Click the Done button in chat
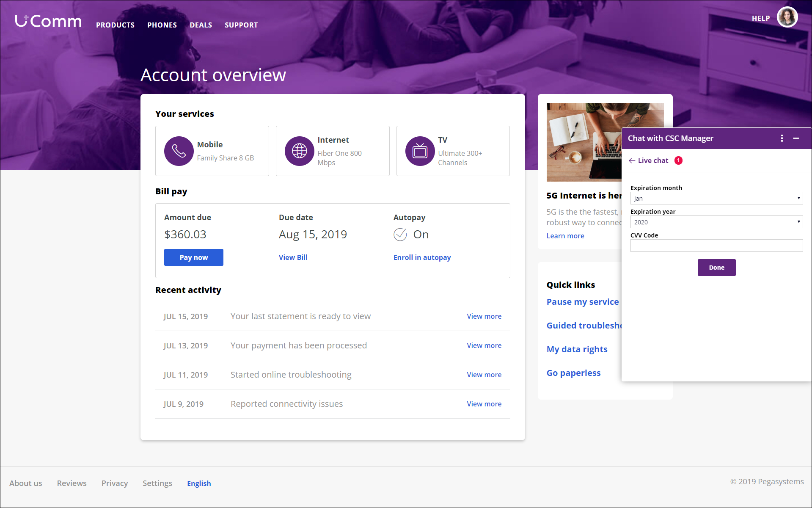812x508 pixels. click(x=716, y=268)
